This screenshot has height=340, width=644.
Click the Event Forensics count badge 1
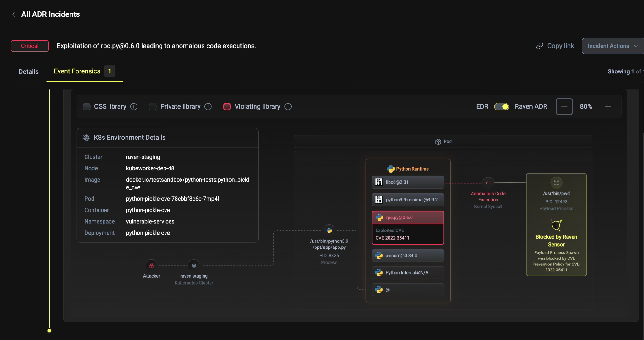(110, 71)
